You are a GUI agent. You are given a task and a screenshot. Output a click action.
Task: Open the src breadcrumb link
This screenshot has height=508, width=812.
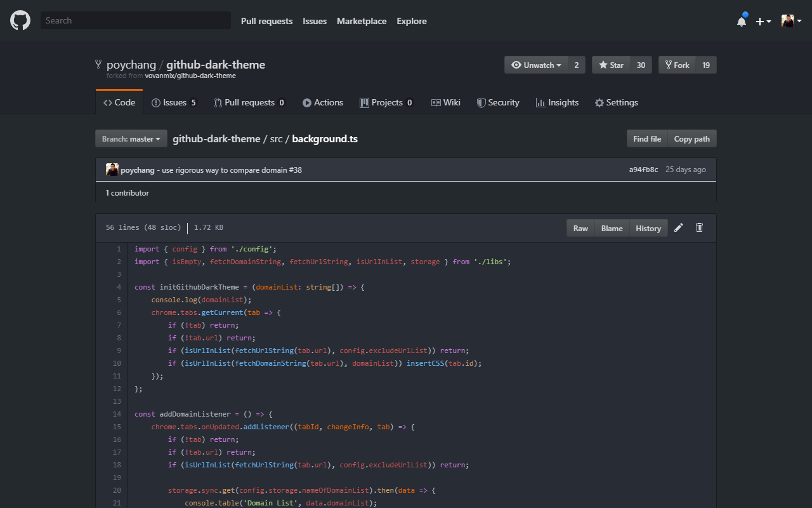pyautogui.click(x=276, y=138)
